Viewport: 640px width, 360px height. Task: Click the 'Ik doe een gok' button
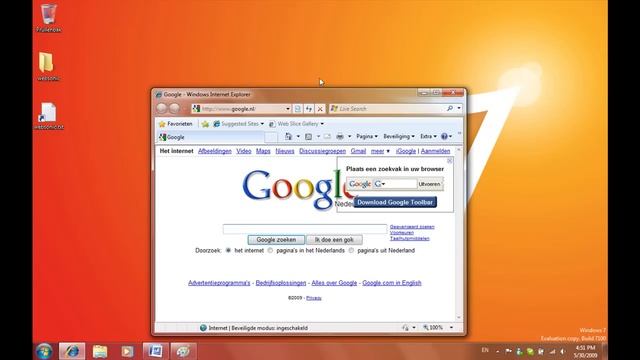pos(334,240)
